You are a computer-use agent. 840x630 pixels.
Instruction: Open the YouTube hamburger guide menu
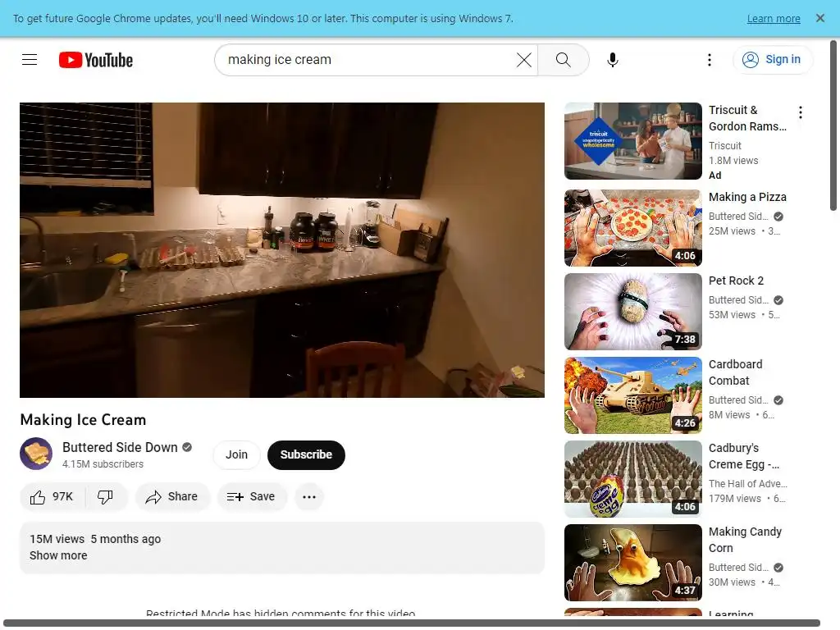click(30, 59)
